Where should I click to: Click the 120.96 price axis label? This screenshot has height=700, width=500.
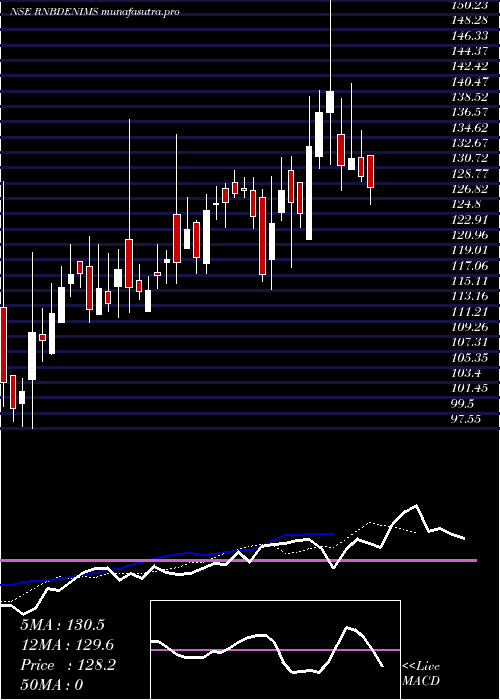coord(471,234)
